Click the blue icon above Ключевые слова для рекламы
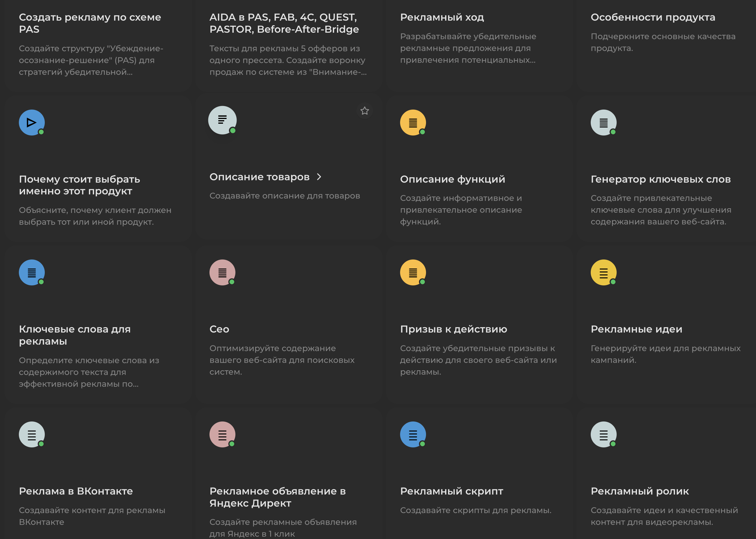 pyautogui.click(x=32, y=272)
